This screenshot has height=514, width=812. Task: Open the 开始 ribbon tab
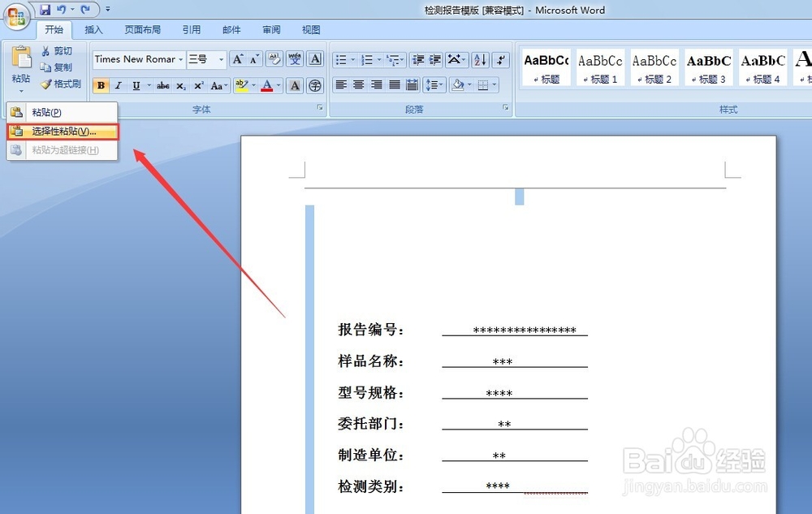[54, 30]
